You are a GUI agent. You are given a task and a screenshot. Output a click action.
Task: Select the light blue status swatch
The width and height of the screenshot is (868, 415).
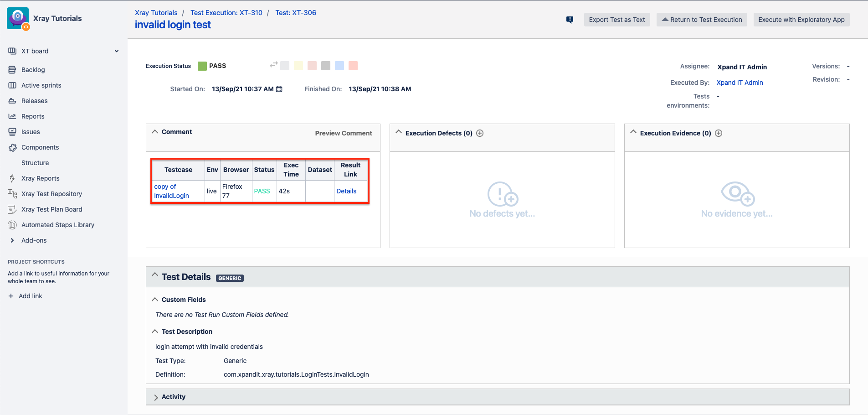pyautogui.click(x=339, y=66)
